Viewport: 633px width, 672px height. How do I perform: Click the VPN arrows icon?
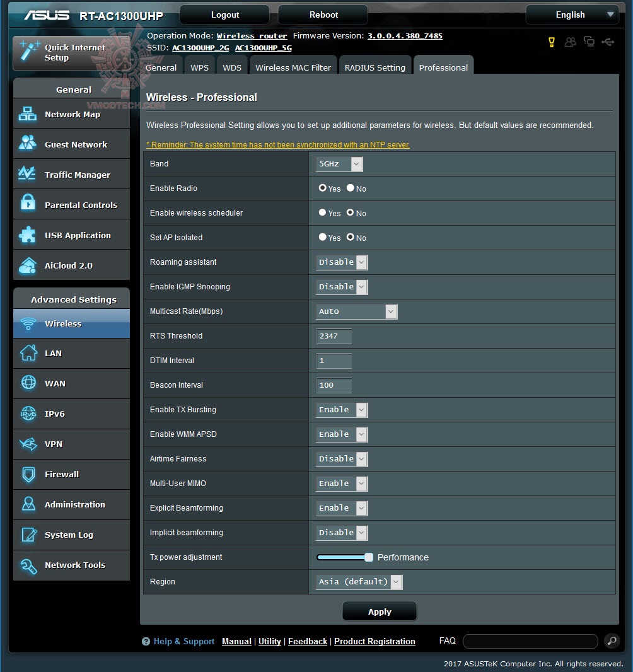[x=29, y=444]
